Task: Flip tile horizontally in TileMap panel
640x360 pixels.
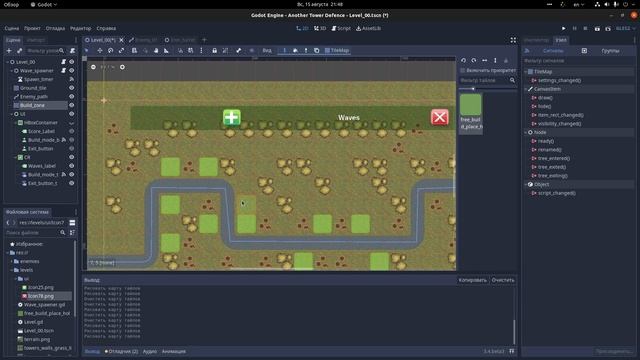Action: (484, 60)
